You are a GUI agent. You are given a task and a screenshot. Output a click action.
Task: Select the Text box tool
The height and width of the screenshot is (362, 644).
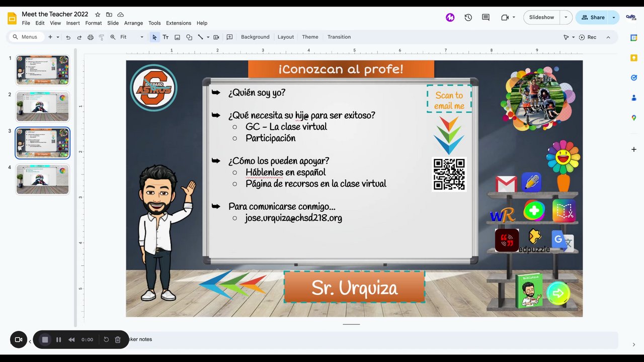[x=166, y=37]
